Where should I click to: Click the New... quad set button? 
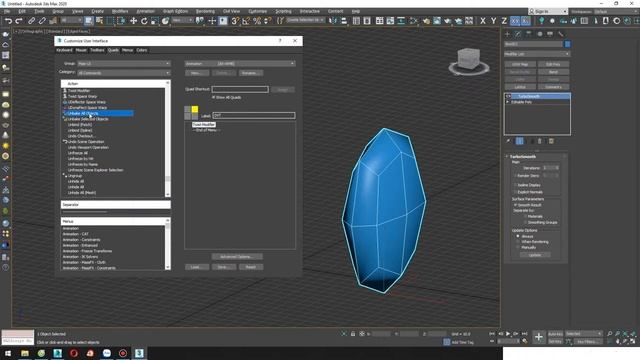(197, 73)
